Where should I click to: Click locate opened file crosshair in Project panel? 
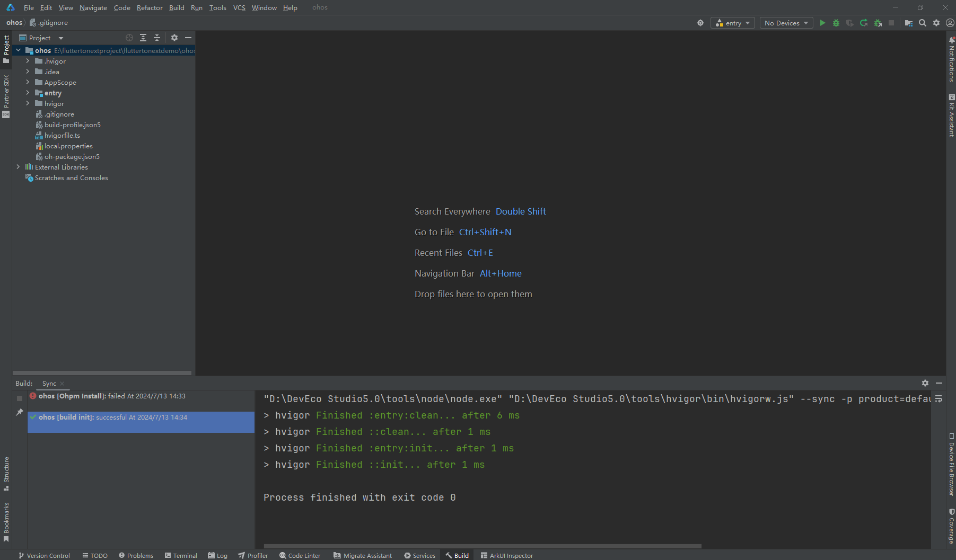pos(129,38)
